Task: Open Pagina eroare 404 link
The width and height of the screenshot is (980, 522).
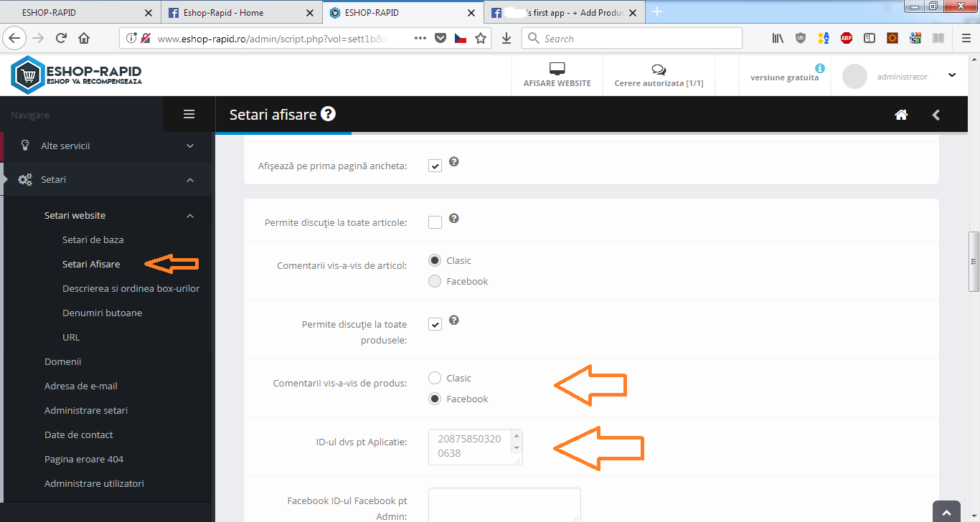Action: 84,459
